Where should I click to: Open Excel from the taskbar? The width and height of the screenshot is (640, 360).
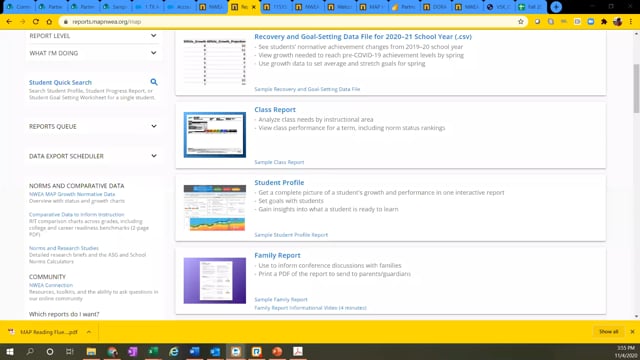[x=153, y=351]
